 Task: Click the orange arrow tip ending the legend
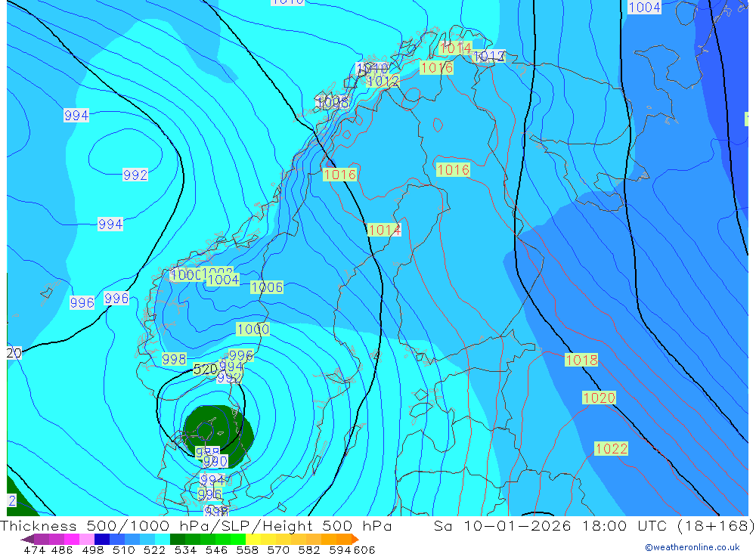coord(355,539)
